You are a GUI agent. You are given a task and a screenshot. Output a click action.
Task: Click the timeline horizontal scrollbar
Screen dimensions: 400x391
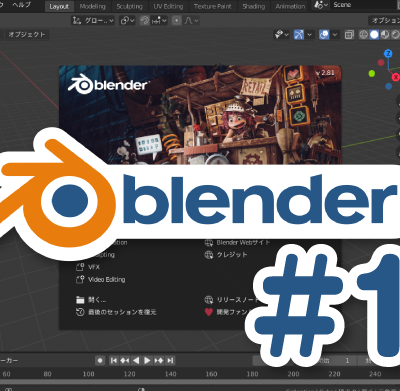click(x=200, y=382)
